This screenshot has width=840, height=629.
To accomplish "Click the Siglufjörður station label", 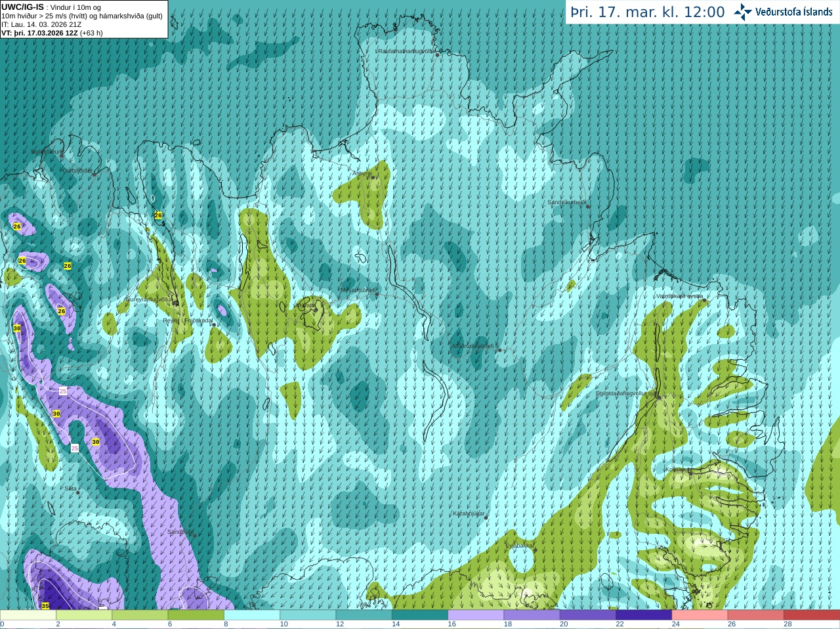I will coord(45,152).
